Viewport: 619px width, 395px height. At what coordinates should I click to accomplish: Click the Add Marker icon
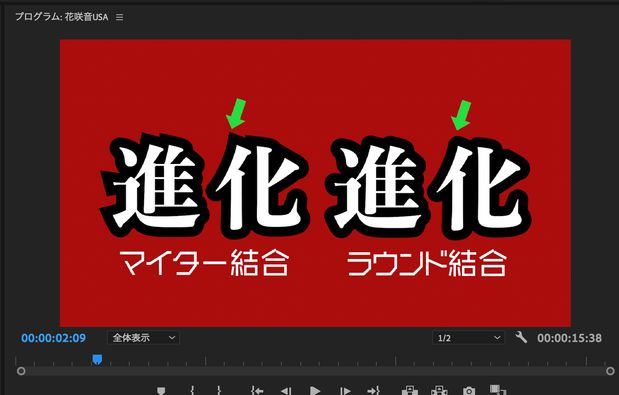coord(161,391)
